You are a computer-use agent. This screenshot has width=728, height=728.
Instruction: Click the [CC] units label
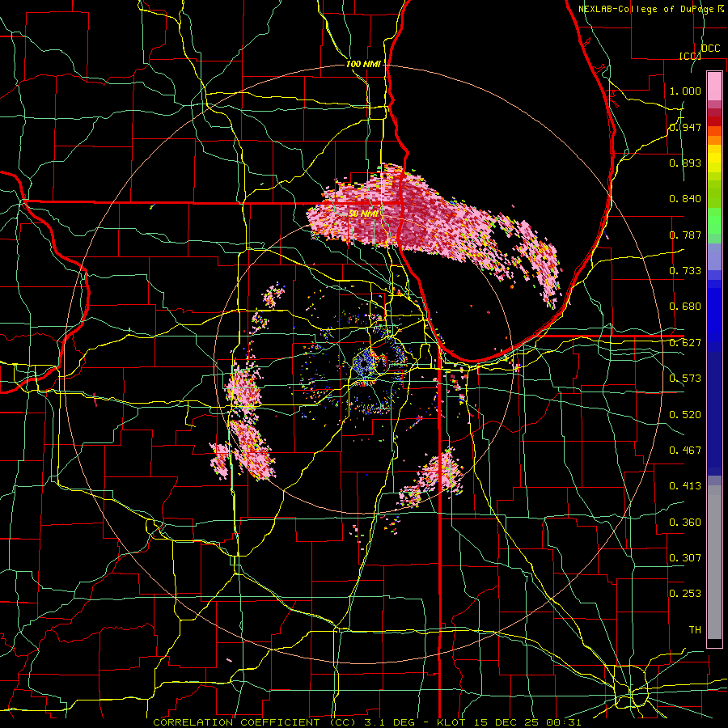(690, 56)
